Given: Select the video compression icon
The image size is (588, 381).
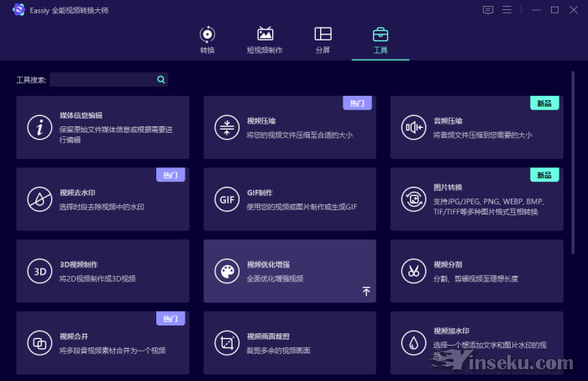Looking at the screenshot, I should [227, 128].
